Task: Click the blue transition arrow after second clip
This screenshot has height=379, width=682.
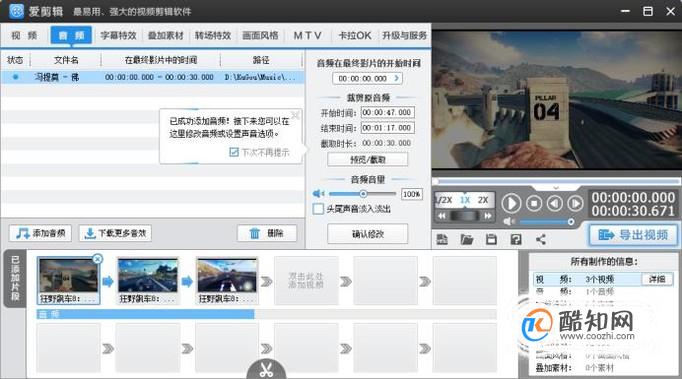Action: tap(187, 282)
